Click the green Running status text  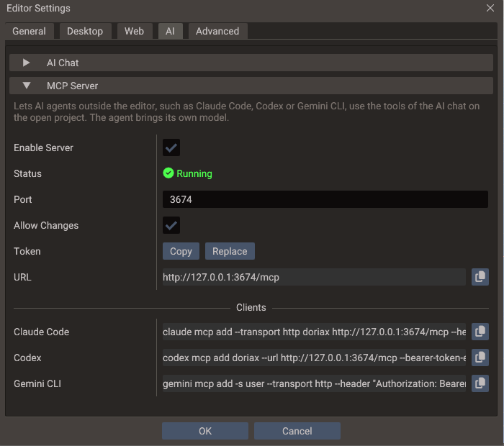coord(194,173)
